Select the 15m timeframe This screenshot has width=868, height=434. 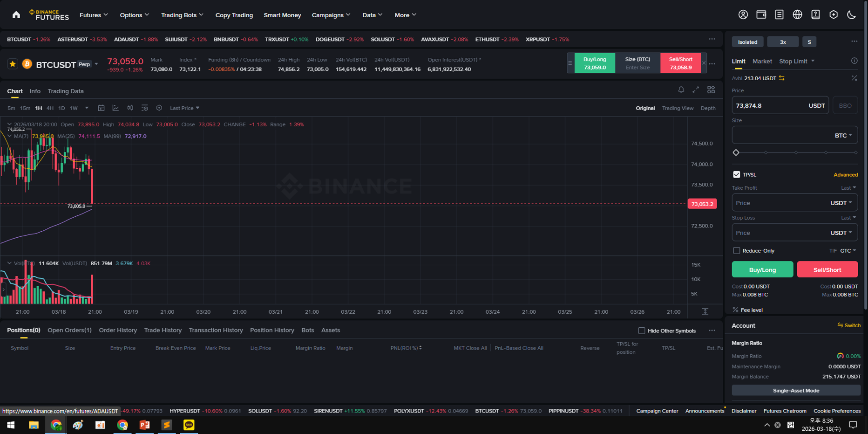pyautogui.click(x=25, y=108)
